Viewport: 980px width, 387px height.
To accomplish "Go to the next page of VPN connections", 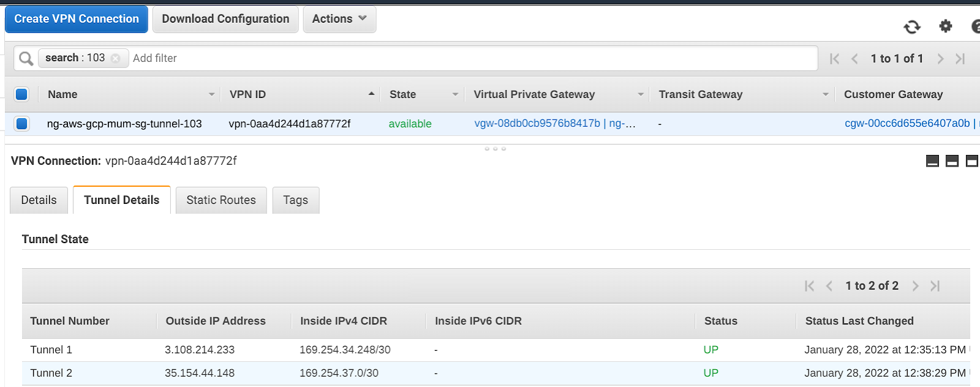I will click(x=940, y=59).
